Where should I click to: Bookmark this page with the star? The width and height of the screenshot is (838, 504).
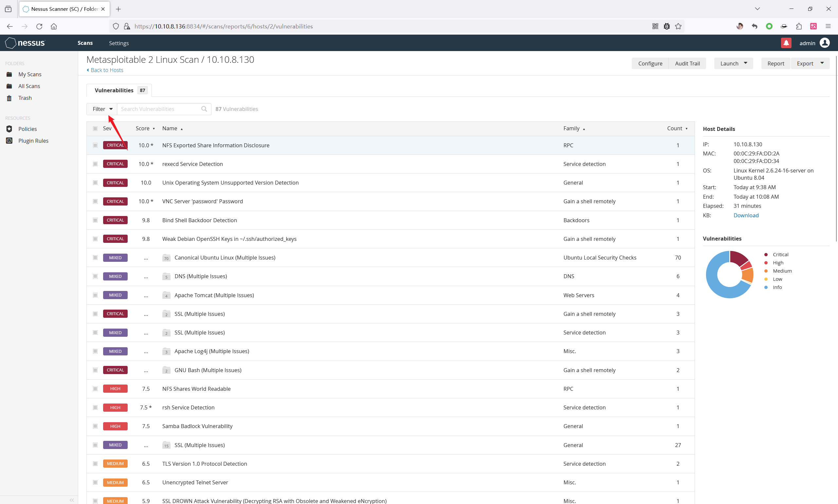click(x=678, y=26)
